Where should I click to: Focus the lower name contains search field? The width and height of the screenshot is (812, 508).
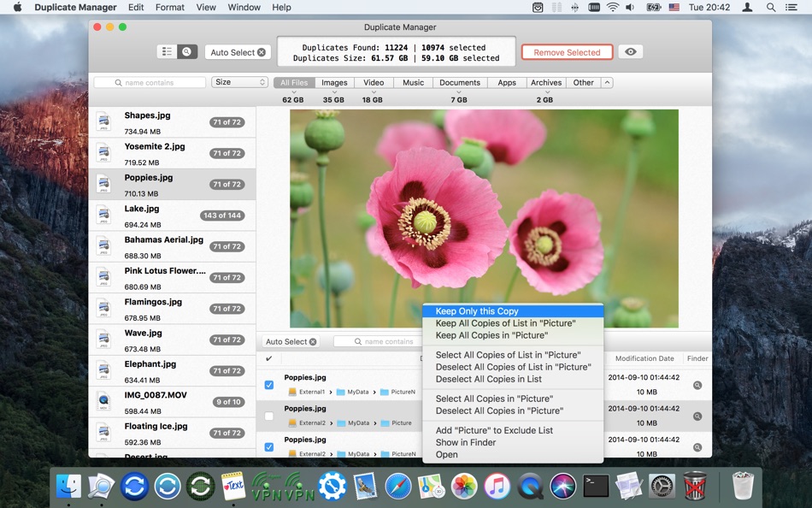coord(378,341)
